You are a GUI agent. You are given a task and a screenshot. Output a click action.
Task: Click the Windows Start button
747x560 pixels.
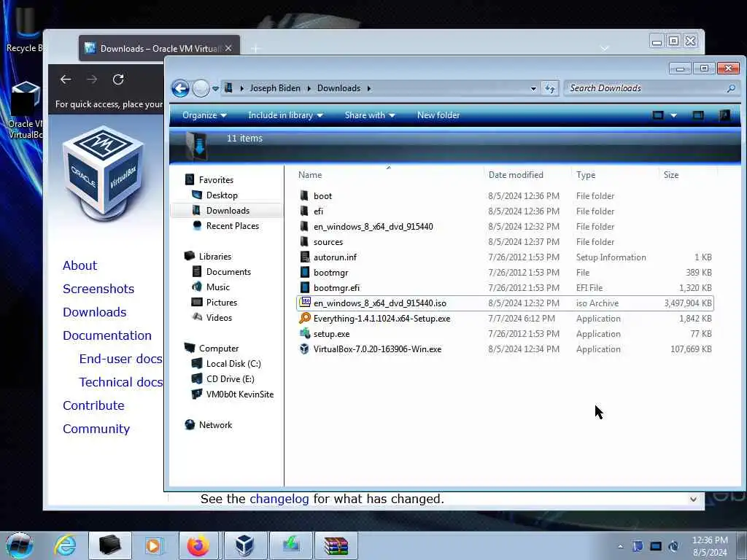tap(20, 545)
